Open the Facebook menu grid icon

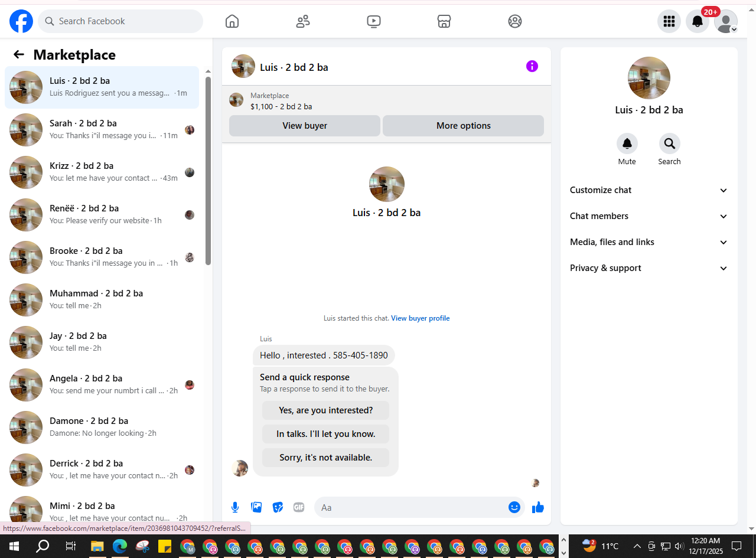669,21
